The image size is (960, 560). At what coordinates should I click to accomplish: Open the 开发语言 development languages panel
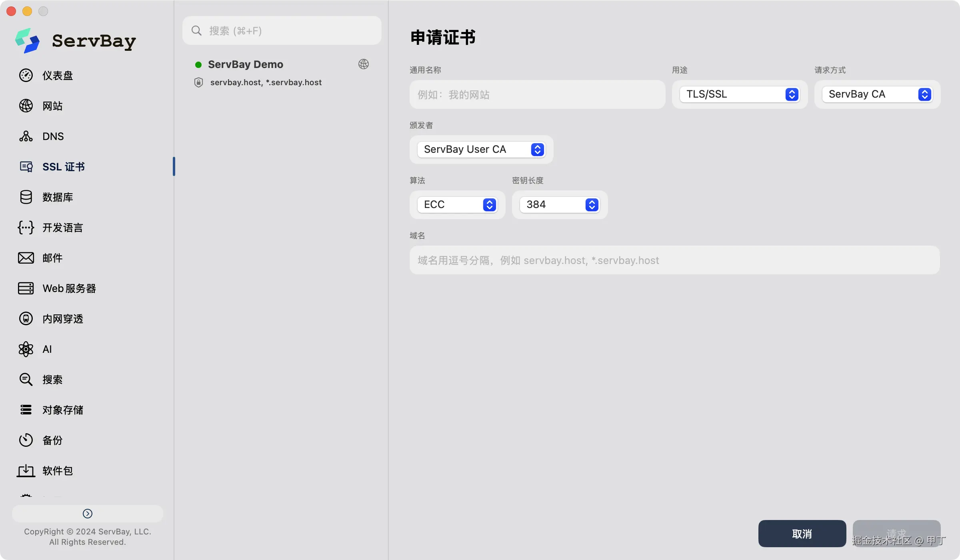pyautogui.click(x=62, y=227)
